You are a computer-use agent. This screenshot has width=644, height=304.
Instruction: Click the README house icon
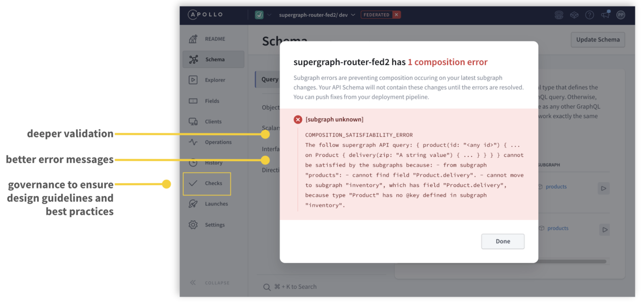tap(193, 39)
